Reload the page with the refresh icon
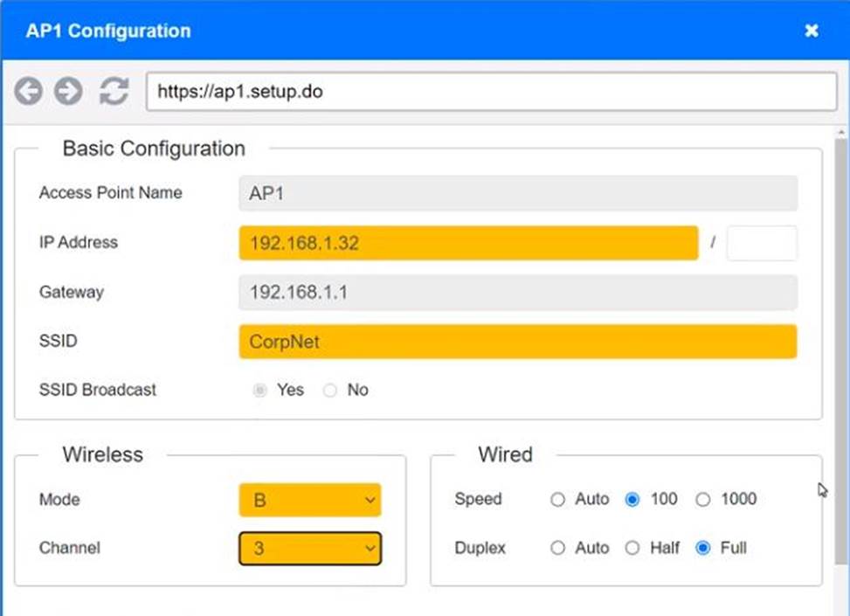Viewport: 850px width, 616px height. tap(114, 91)
